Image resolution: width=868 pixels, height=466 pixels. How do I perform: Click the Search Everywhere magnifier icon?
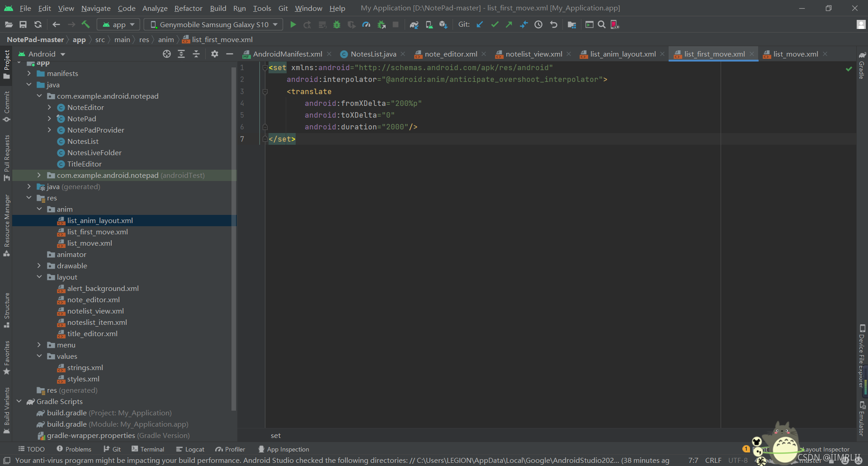[x=602, y=24]
